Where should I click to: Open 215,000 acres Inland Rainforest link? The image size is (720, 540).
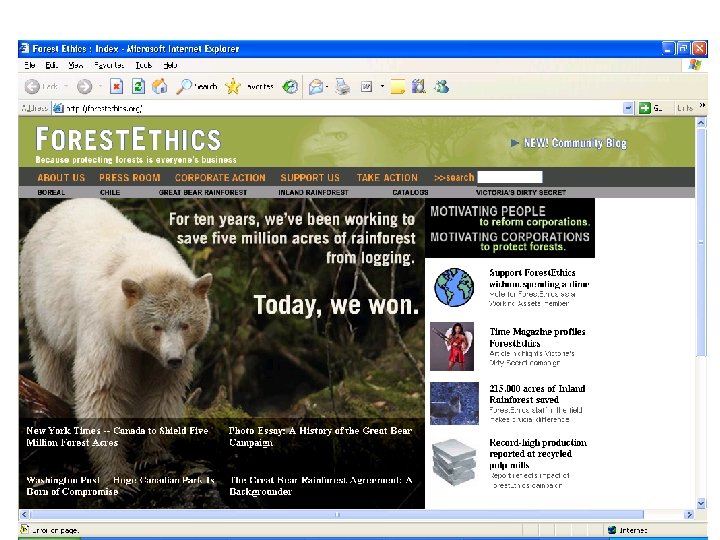[x=537, y=394]
